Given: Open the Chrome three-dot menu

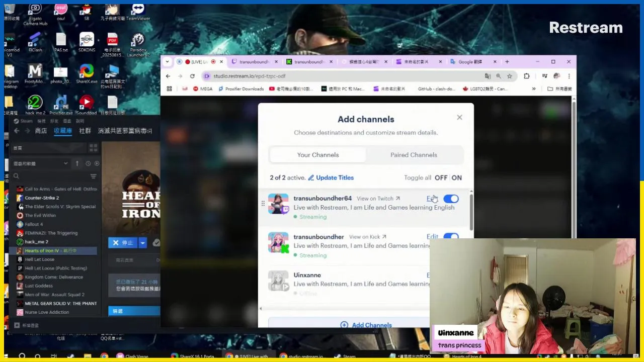Looking at the screenshot, I should click(569, 76).
